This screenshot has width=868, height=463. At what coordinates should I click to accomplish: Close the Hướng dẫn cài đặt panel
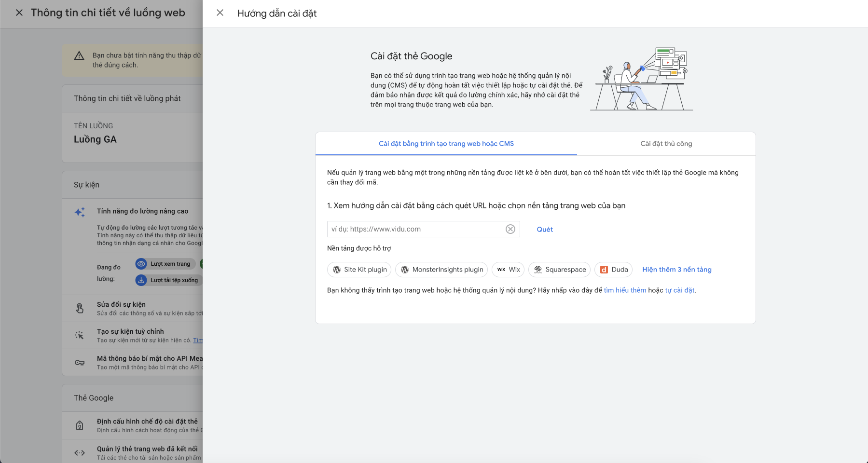(x=220, y=13)
